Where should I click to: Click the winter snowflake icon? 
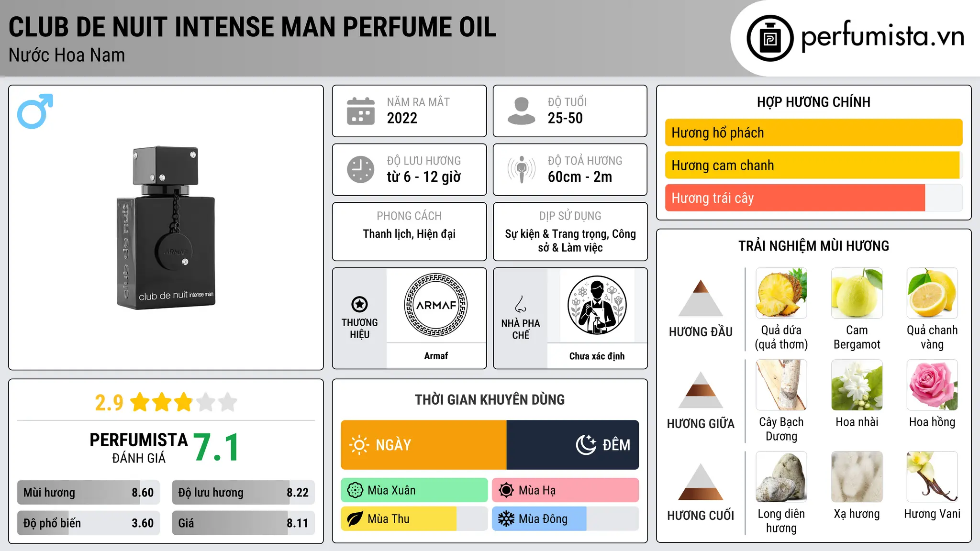506,519
